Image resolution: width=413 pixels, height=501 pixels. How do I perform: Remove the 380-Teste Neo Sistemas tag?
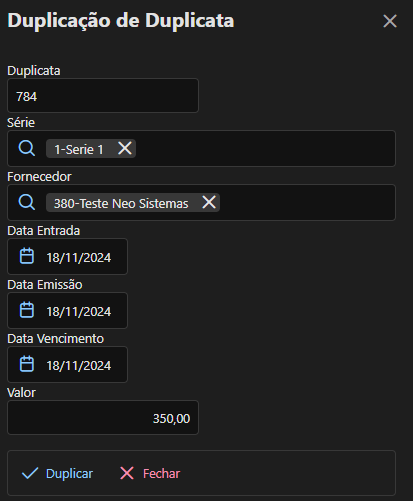pos(209,202)
